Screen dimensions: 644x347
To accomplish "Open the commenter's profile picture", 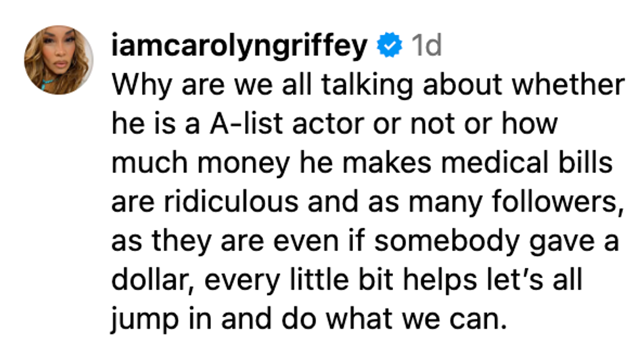I will click(x=58, y=60).
